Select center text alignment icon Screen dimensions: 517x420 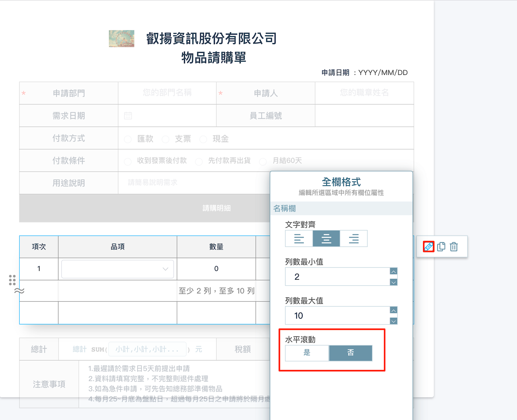326,239
